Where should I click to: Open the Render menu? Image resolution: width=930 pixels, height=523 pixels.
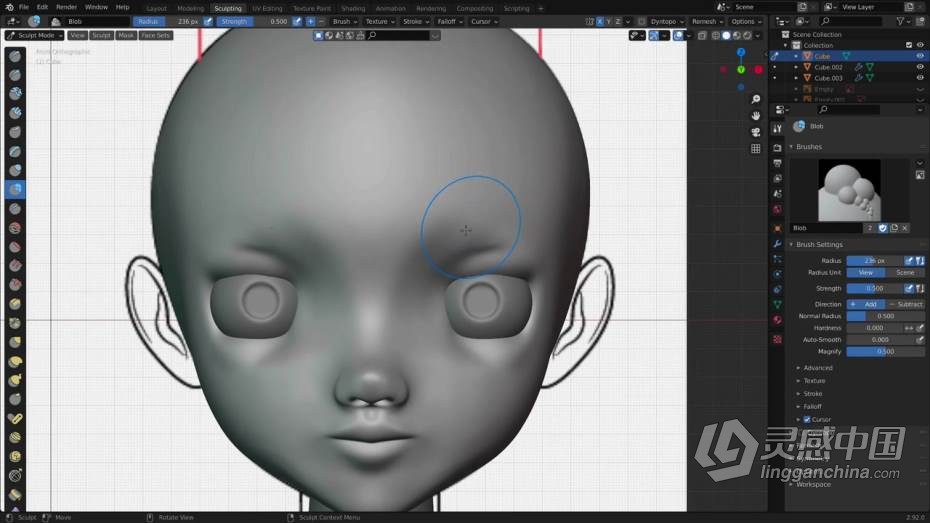(x=66, y=7)
